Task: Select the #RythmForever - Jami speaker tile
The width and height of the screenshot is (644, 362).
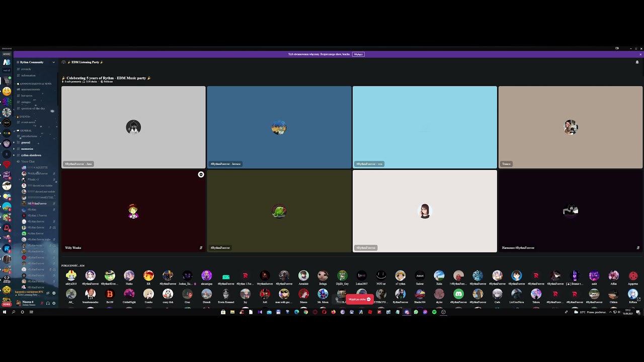Action: pos(133,127)
